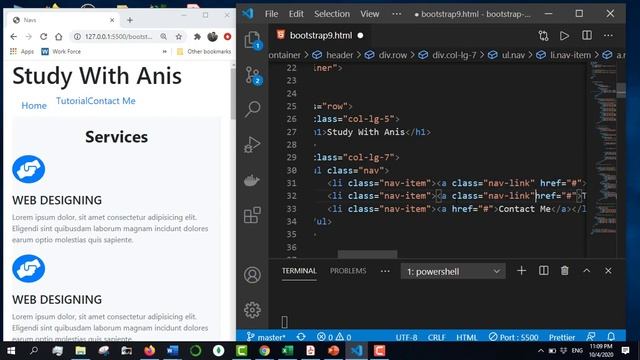The image size is (640, 360).
Task: Maximize the terminal panel with chevron up
Action: 587,271
